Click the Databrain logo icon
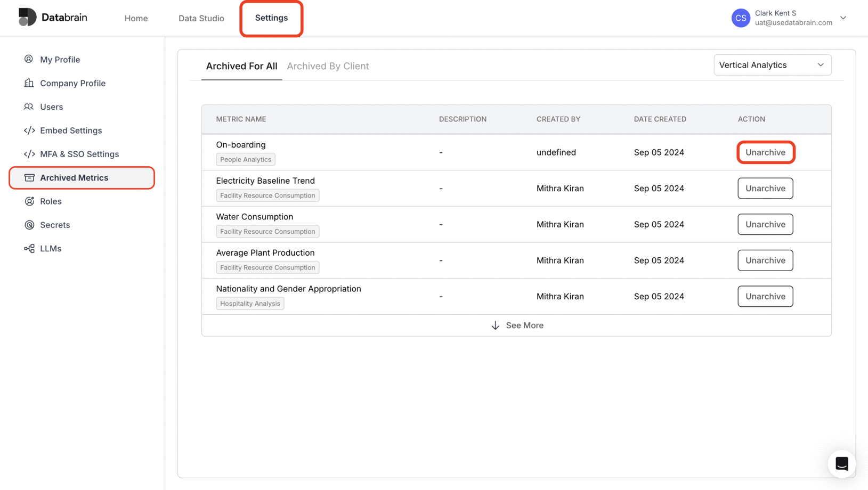The image size is (868, 490). click(27, 17)
